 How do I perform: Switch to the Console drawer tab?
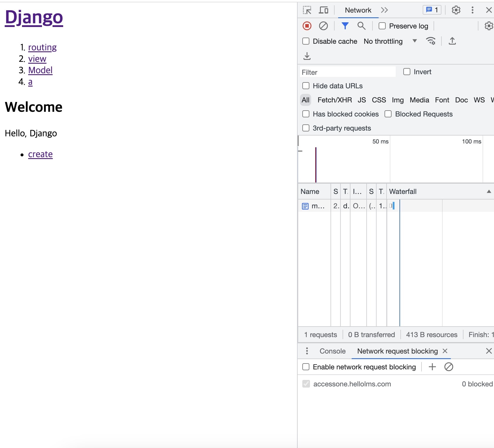(333, 351)
